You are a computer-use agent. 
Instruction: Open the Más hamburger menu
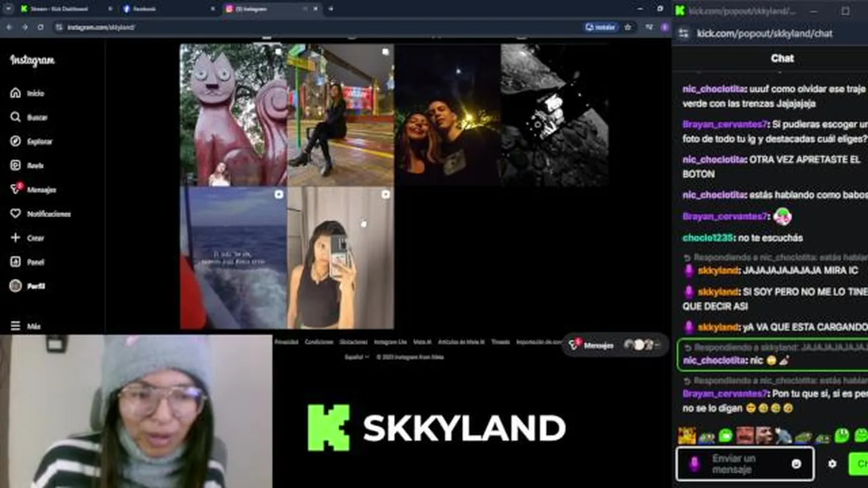(x=15, y=326)
